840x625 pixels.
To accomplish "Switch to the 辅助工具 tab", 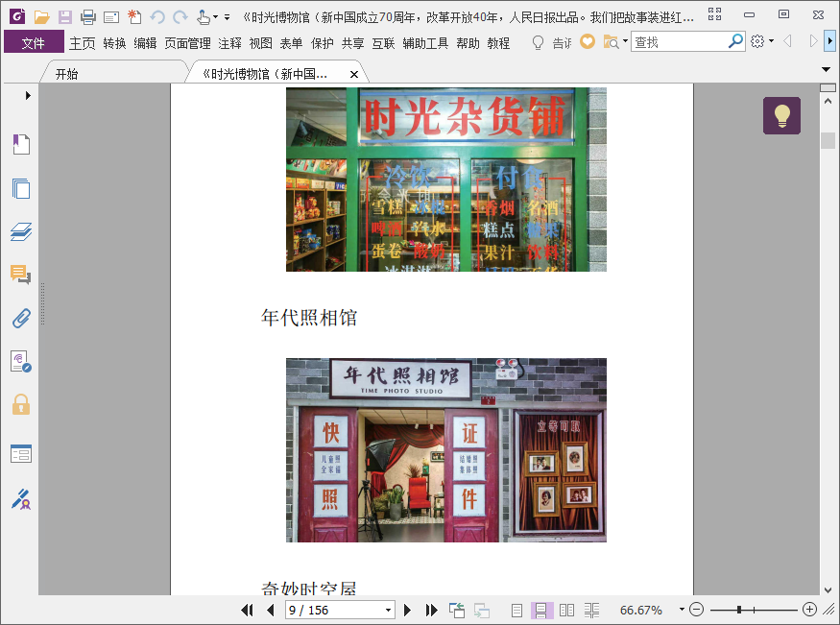I will 425,43.
